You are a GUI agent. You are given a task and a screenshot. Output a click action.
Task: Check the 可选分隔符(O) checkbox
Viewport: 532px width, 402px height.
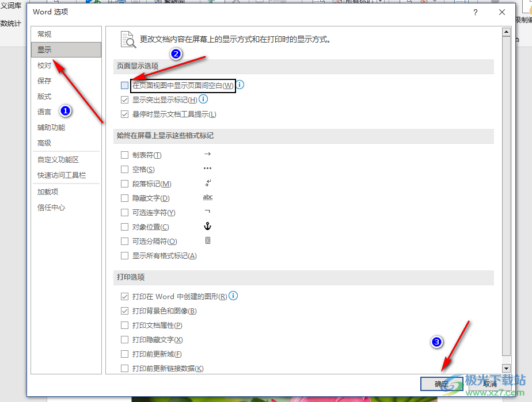click(x=124, y=242)
